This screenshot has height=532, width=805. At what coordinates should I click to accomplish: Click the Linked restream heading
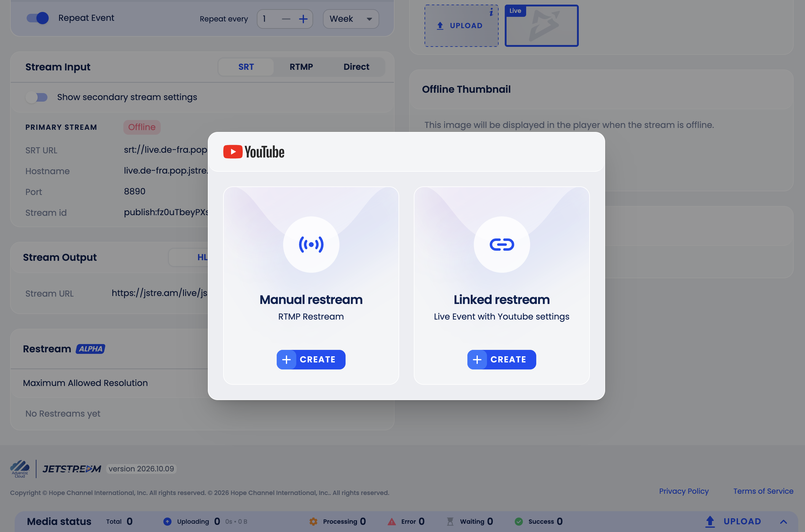point(502,300)
